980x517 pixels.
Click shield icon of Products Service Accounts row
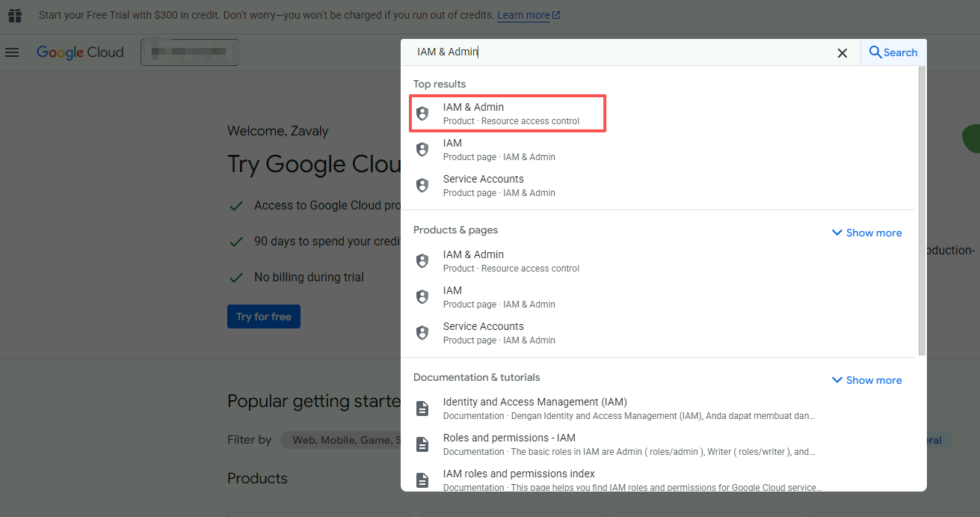[422, 333]
